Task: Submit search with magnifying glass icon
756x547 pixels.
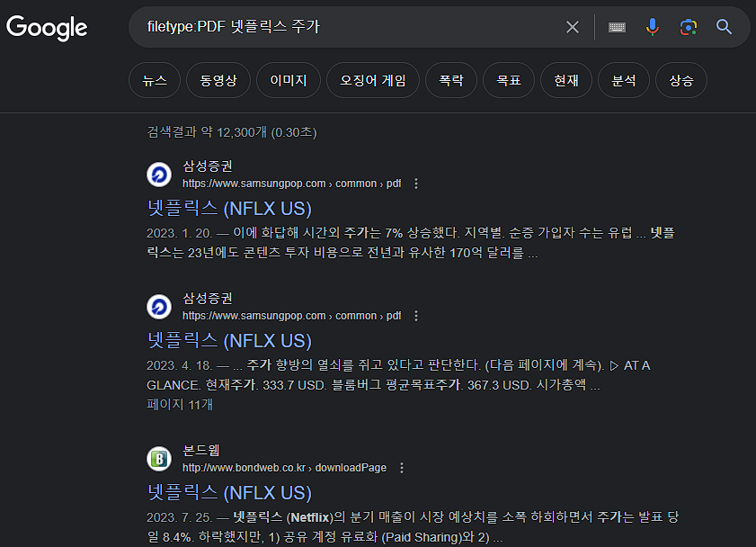Action: (x=724, y=27)
